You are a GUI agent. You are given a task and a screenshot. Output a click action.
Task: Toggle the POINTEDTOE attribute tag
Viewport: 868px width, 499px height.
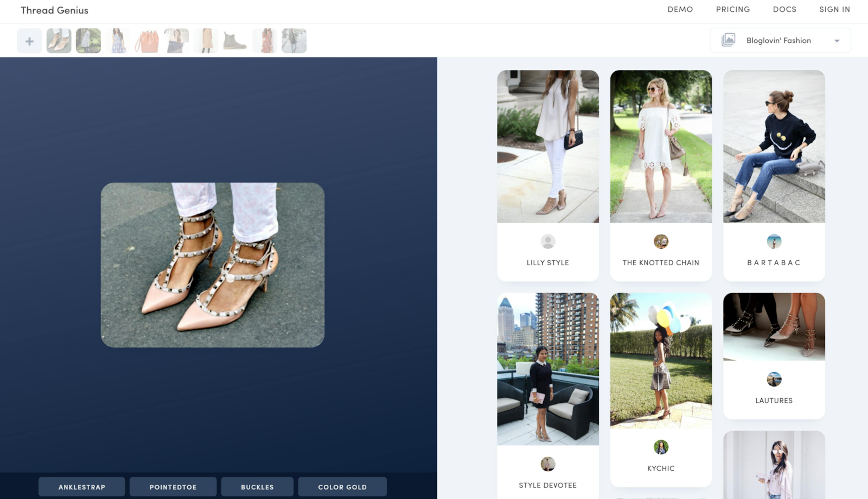(173, 487)
